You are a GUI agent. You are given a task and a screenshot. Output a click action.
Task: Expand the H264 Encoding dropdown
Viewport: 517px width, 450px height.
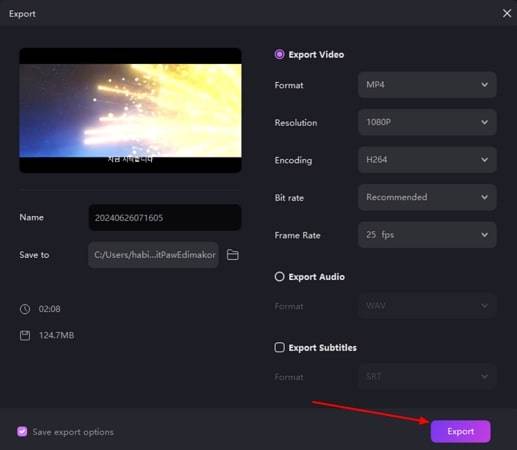[x=427, y=160]
